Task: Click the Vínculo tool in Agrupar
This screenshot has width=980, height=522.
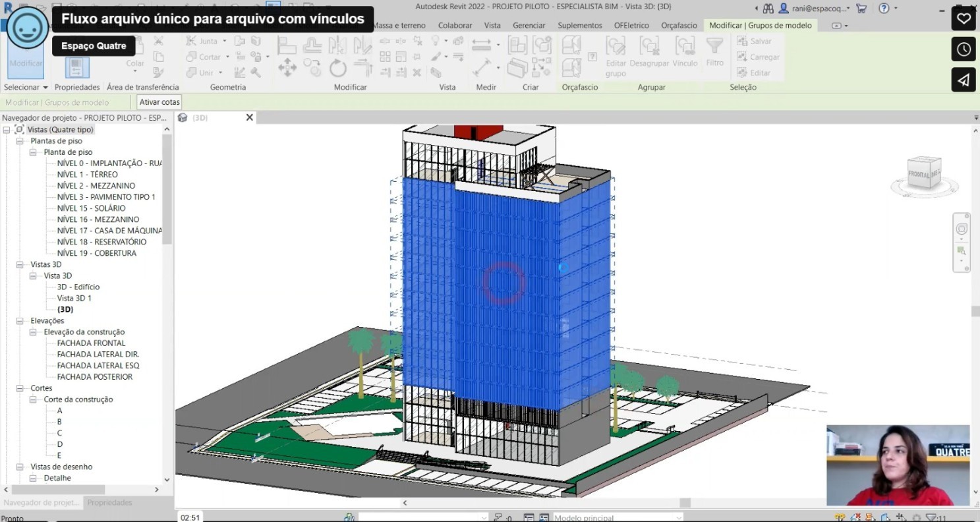Action: pyautogui.click(x=685, y=51)
